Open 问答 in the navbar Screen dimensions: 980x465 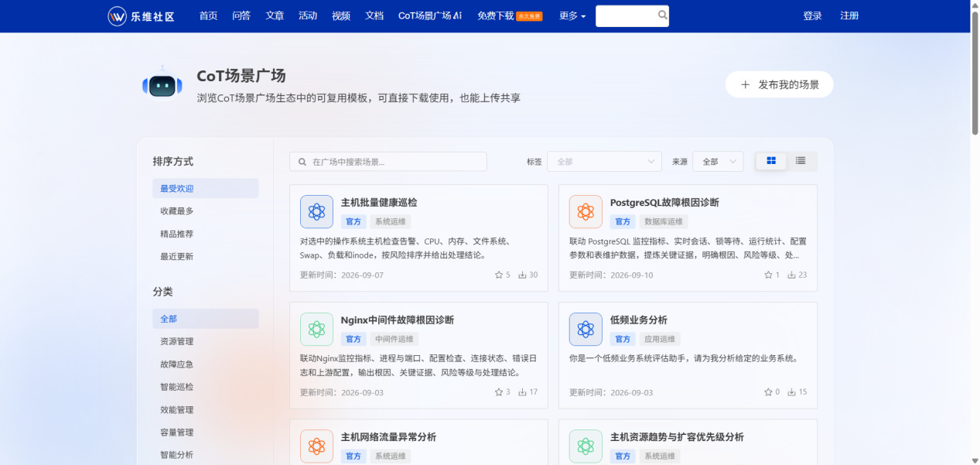click(241, 16)
